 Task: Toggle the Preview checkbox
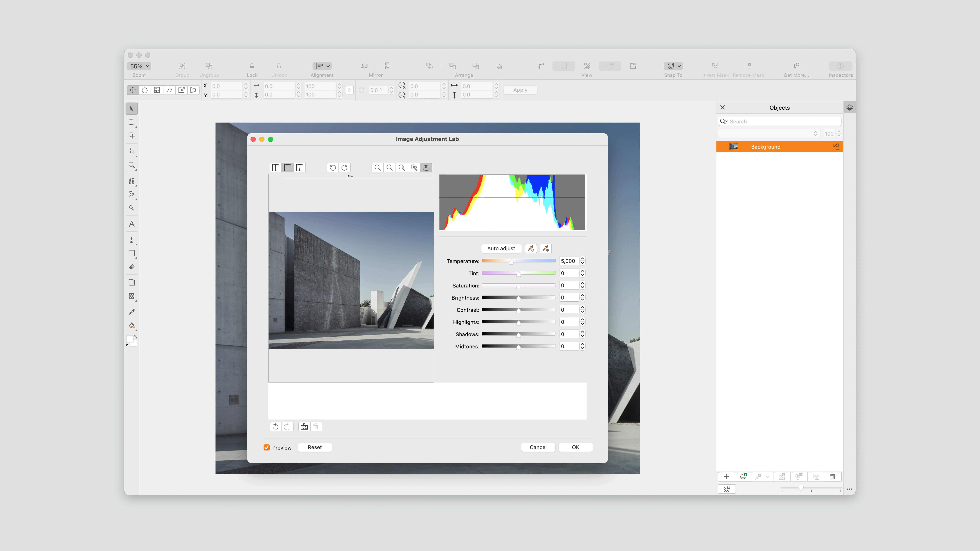pos(267,448)
